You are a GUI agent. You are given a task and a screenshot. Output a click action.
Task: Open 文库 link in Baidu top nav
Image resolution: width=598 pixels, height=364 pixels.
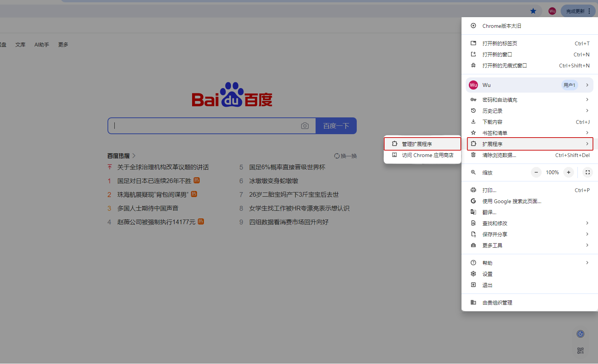[x=20, y=45]
